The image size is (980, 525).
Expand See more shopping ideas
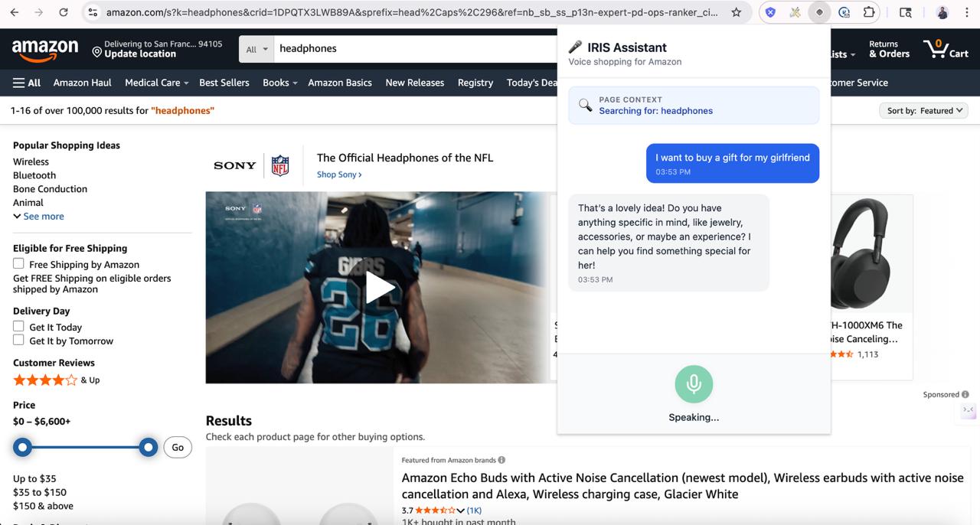tap(38, 217)
